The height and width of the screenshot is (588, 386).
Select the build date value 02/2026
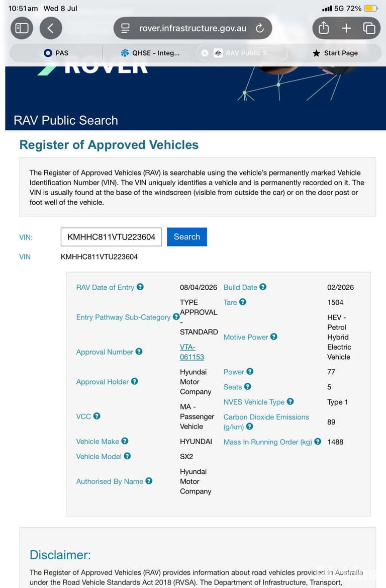[340, 287]
